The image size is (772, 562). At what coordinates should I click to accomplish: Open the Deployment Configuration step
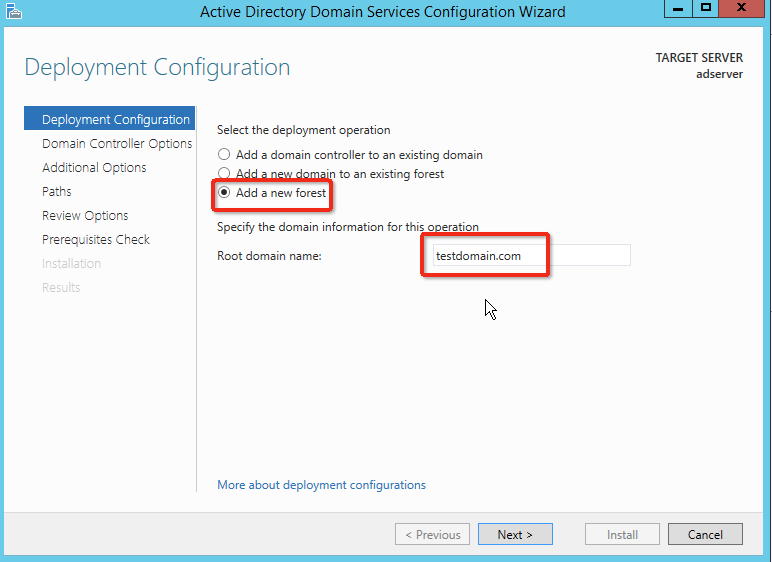[x=115, y=120]
